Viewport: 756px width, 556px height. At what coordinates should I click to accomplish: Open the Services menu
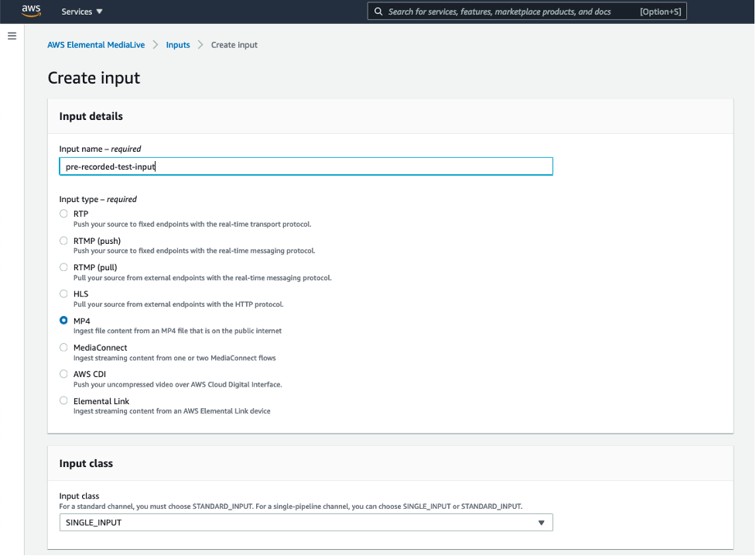[81, 11]
